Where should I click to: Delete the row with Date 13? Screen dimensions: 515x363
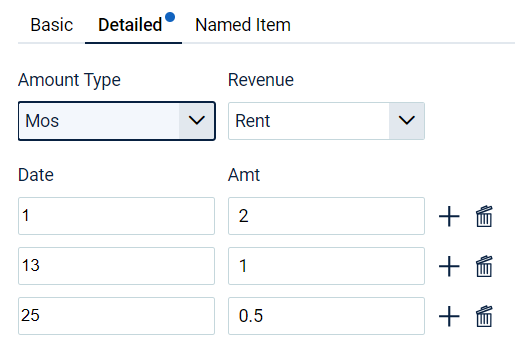(484, 266)
